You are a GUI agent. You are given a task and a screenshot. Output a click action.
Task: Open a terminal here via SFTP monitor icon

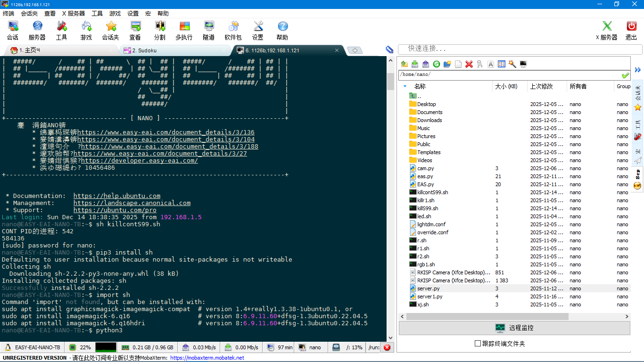point(523,64)
